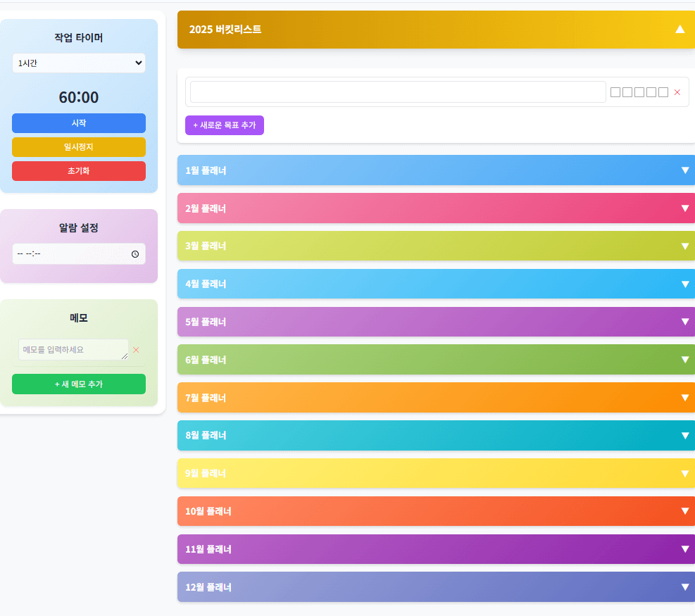Click the 60:00 timer display
This screenshot has width=695, height=616.
pyautogui.click(x=78, y=97)
